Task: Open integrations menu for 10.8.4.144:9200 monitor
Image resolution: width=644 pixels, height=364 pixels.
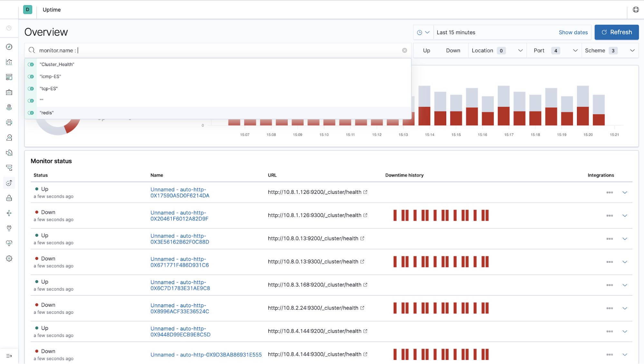Action: 610,331
